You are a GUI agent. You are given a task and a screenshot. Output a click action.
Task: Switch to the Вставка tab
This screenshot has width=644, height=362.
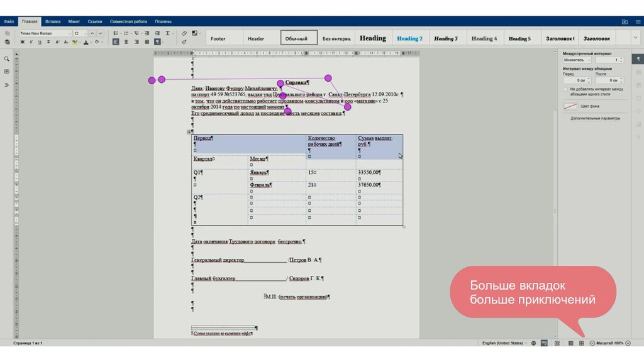53,22
